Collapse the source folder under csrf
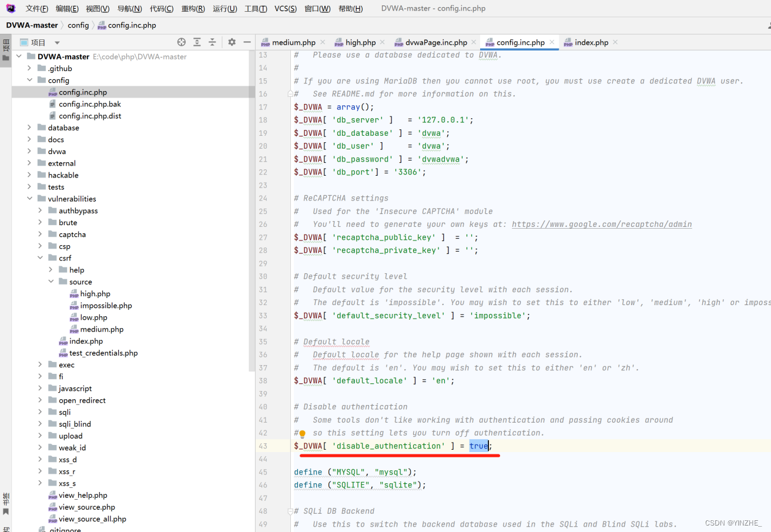Viewport: 771px width, 532px height. (x=51, y=282)
